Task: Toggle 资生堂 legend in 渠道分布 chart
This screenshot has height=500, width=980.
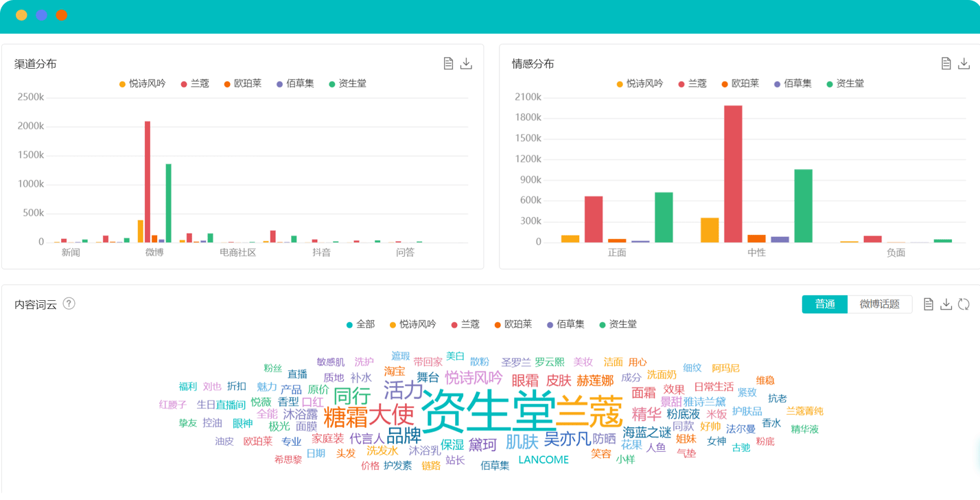Action: point(347,84)
